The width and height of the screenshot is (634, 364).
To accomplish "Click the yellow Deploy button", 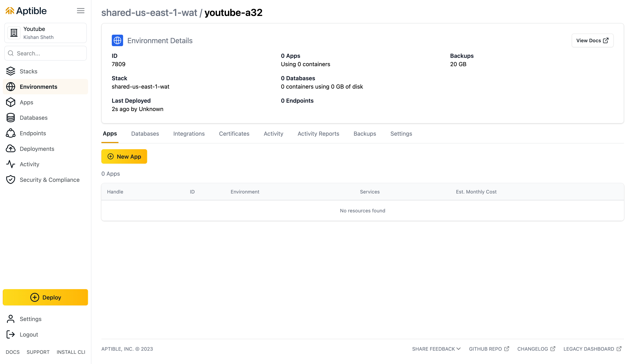I will tap(45, 297).
